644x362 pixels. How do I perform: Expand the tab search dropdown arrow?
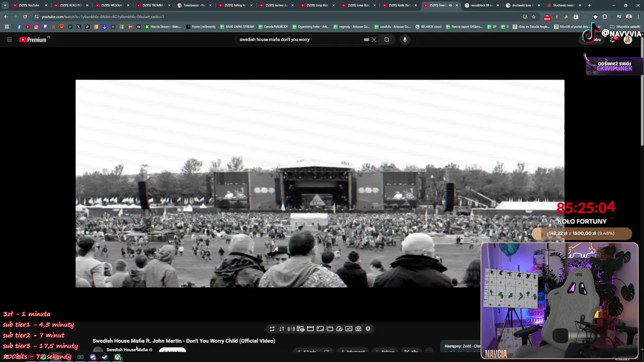(5, 6)
